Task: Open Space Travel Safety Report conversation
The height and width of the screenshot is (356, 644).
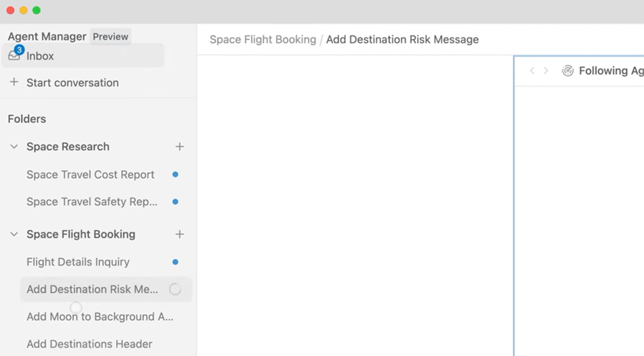Action: 92,202
